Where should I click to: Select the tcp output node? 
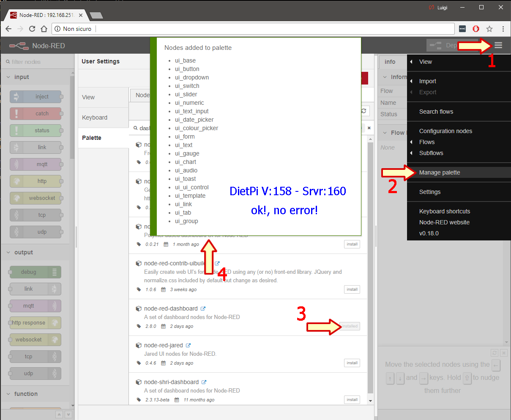36,357
